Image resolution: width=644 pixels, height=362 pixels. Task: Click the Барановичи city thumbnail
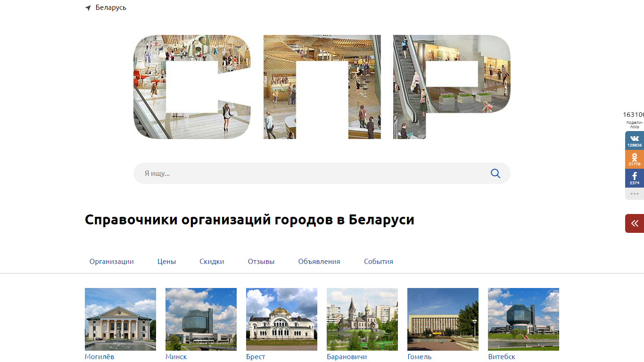click(362, 319)
